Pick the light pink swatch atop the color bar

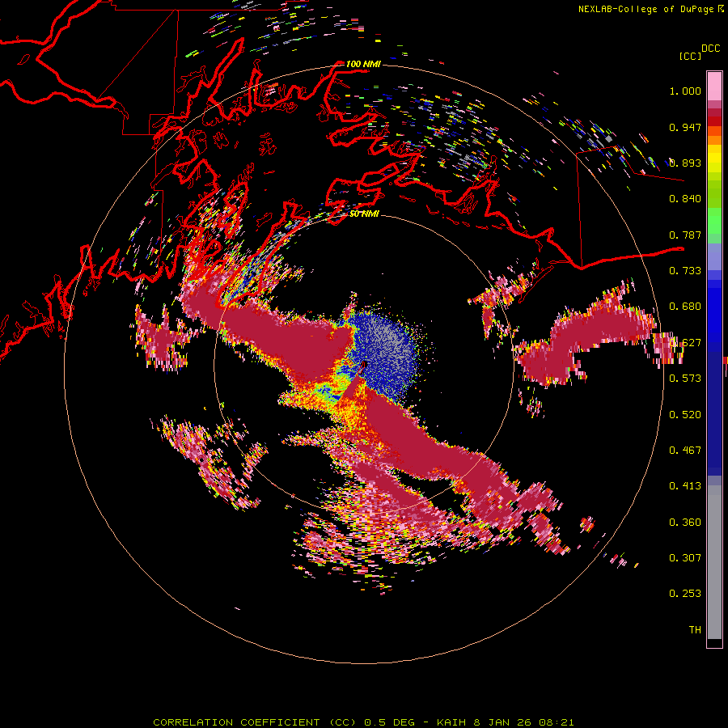click(x=714, y=86)
